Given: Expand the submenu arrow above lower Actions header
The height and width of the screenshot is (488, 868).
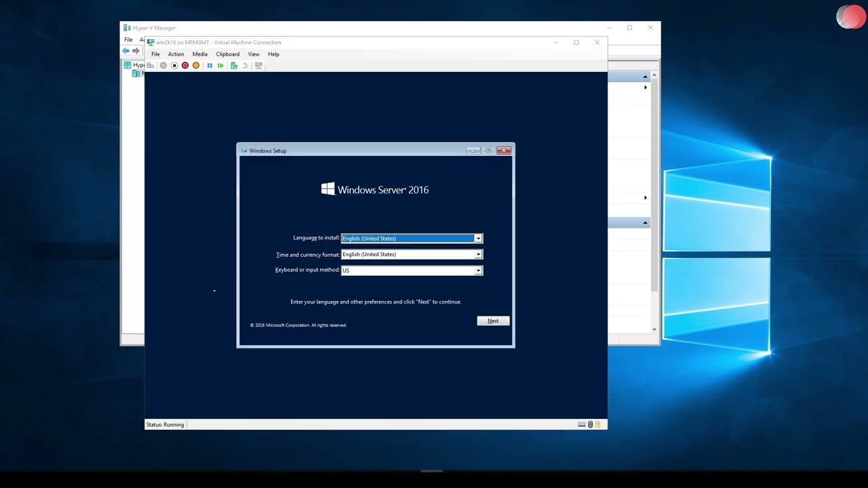Looking at the screenshot, I should pos(645,198).
